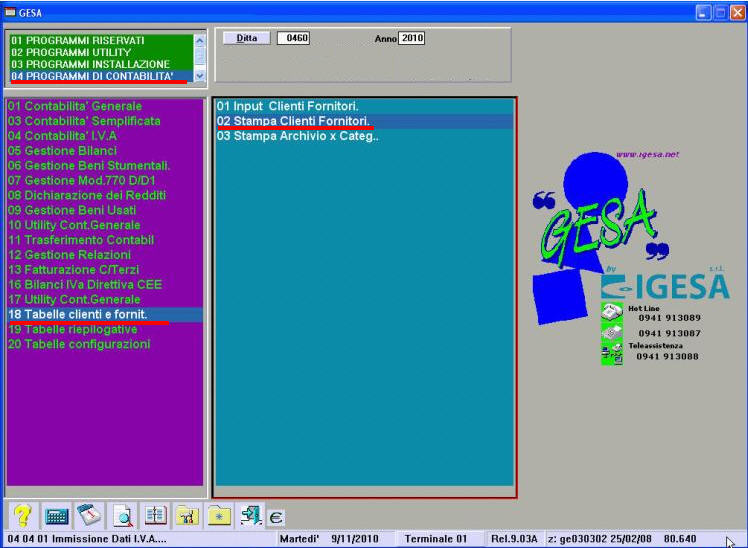The height and width of the screenshot is (548, 748).
Task: Open 08 Dichiarazione dei Redditi
Action: [x=105, y=195]
